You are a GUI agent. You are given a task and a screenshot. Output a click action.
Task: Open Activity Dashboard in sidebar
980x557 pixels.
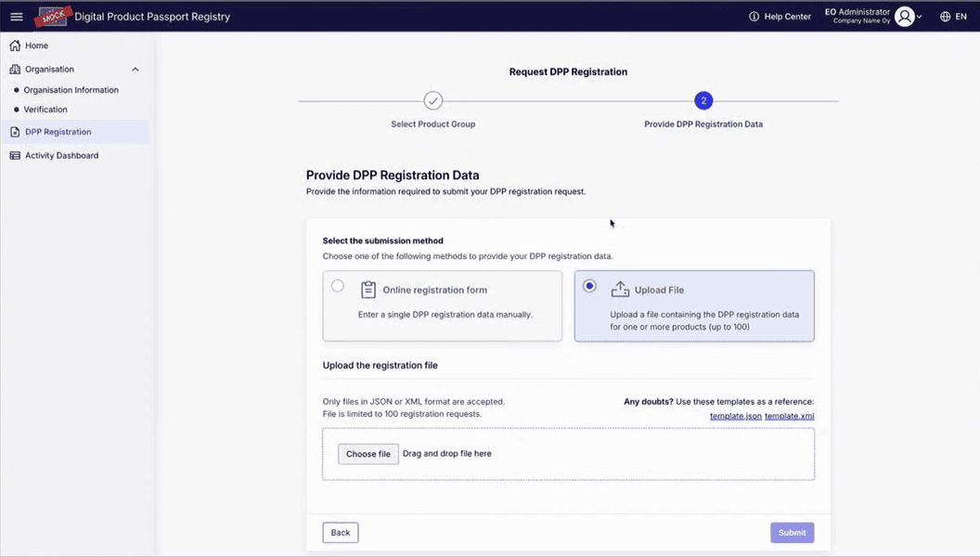pos(62,156)
